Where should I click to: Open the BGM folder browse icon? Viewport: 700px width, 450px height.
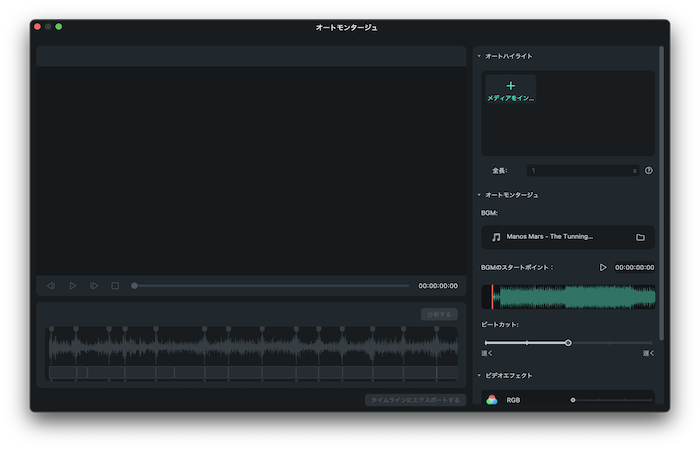click(640, 237)
